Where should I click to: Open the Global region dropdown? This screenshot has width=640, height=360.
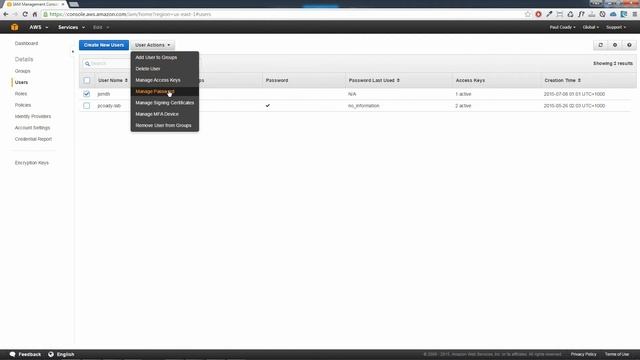tap(591, 27)
